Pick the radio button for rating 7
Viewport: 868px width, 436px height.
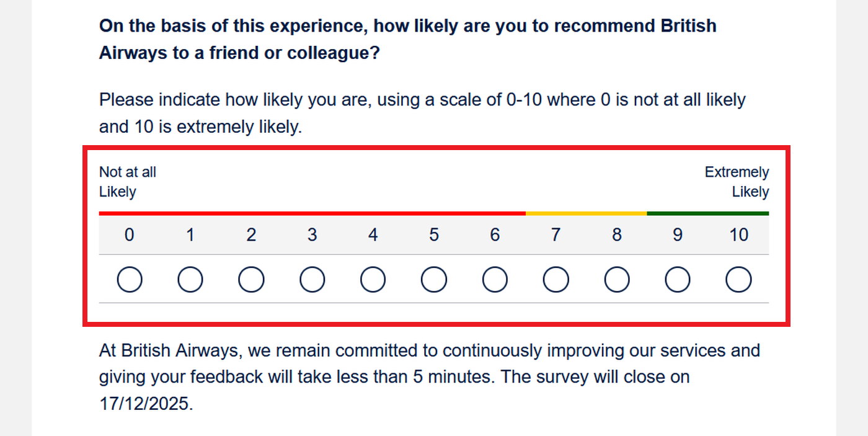(x=556, y=280)
